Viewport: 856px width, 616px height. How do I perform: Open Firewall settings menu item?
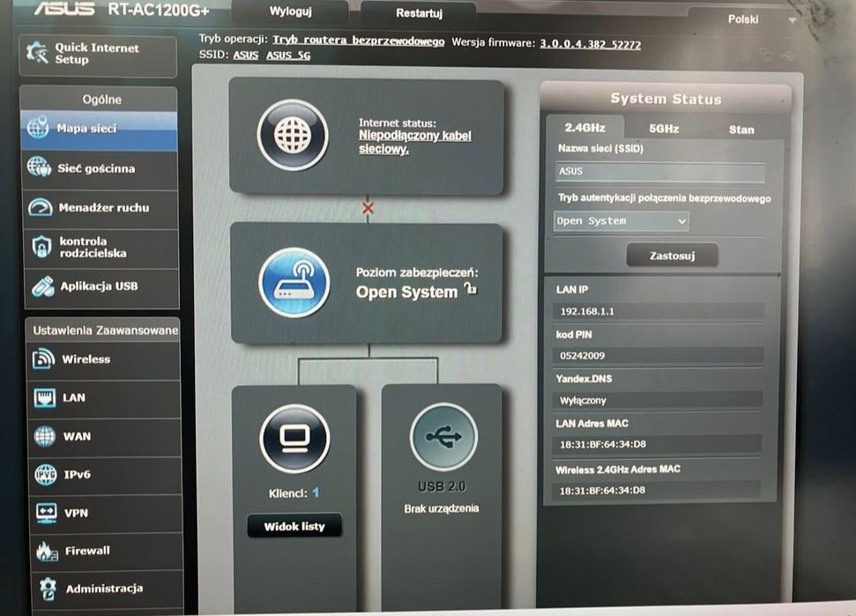pos(106,551)
